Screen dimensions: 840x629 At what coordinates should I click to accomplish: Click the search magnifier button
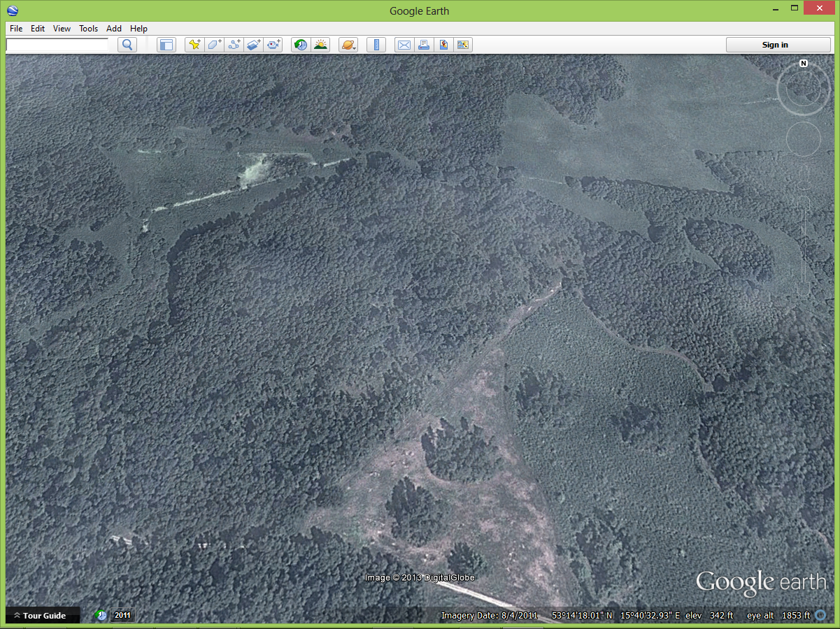click(x=127, y=45)
